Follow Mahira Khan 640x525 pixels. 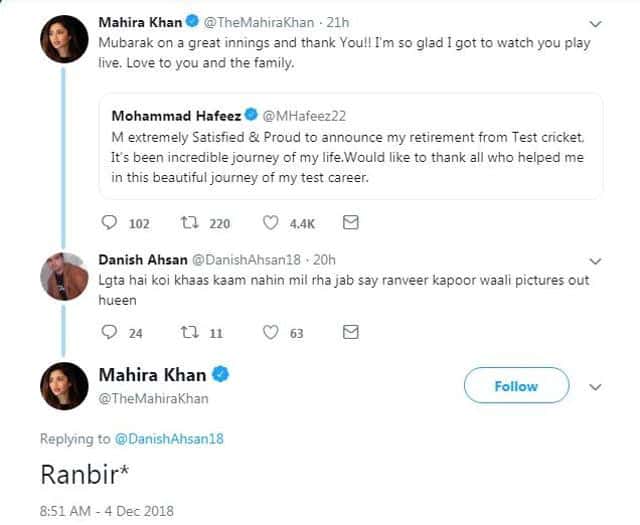516,386
